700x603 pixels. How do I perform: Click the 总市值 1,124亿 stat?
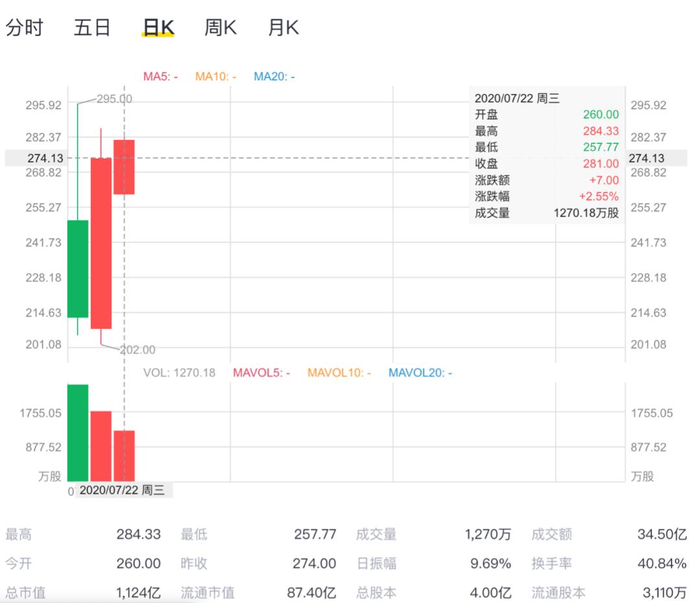tap(83, 593)
